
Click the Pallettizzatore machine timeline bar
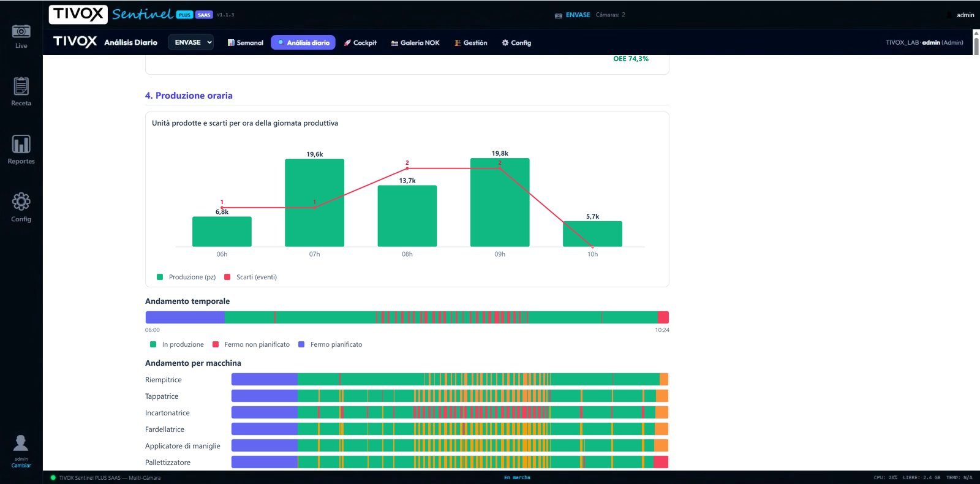click(450, 462)
